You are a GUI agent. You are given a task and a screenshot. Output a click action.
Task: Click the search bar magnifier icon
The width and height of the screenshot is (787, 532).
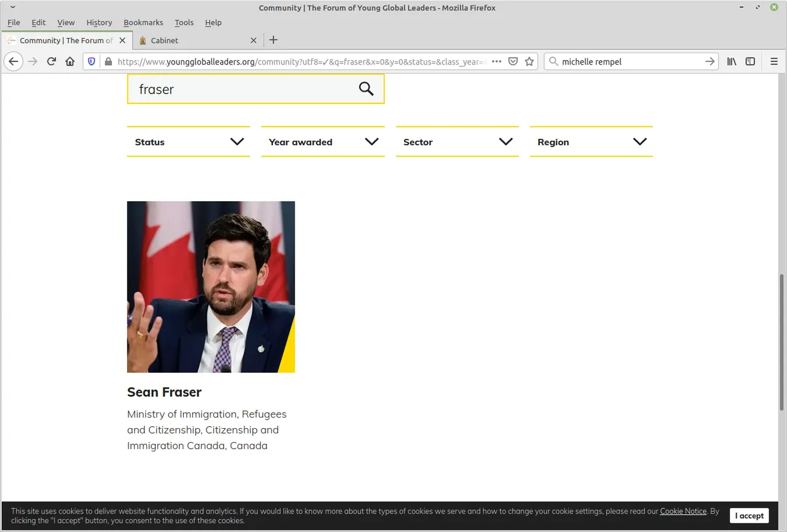pos(553,62)
